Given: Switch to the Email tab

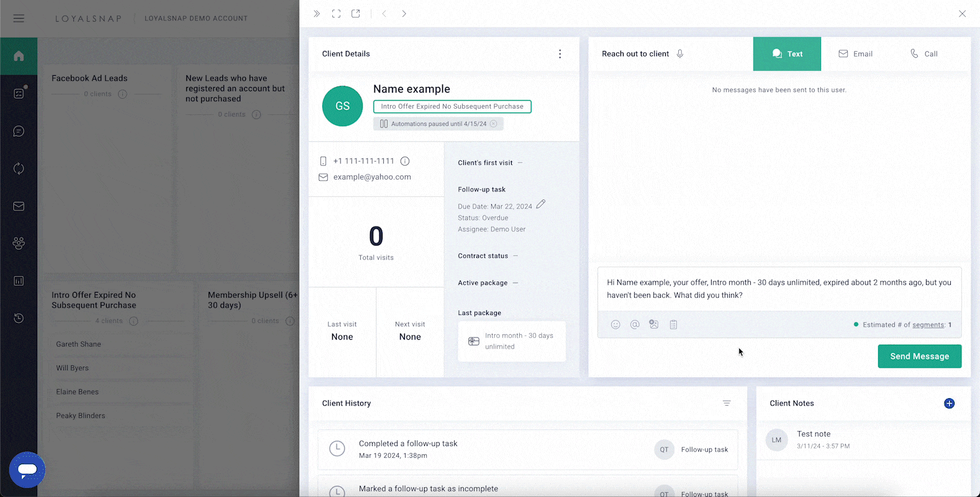Looking at the screenshot, I should (x=855, y=54).
